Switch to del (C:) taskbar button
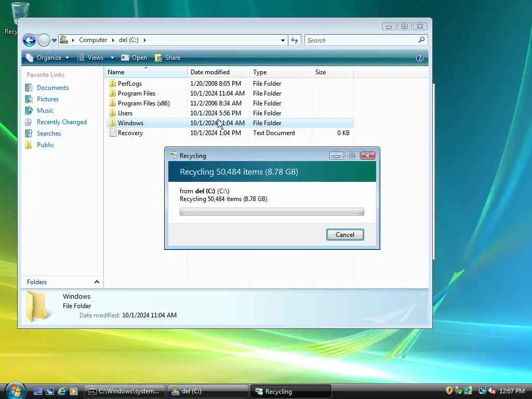 tap(208, 392)
